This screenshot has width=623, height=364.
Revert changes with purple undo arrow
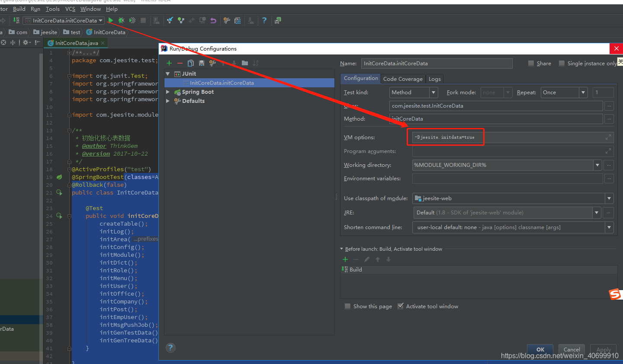click(x=213, y=20)
